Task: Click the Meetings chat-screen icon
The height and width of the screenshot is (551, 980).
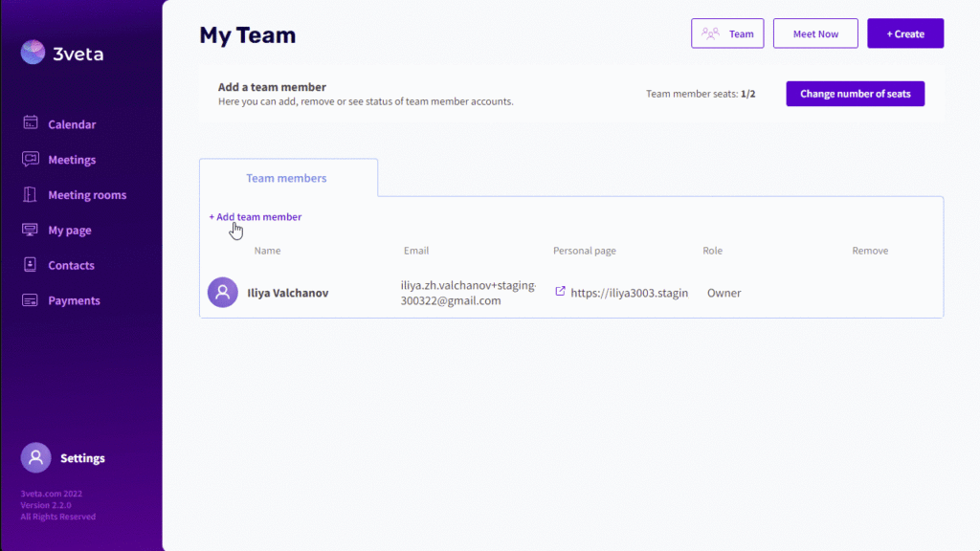Action: (x=30, y=159)
